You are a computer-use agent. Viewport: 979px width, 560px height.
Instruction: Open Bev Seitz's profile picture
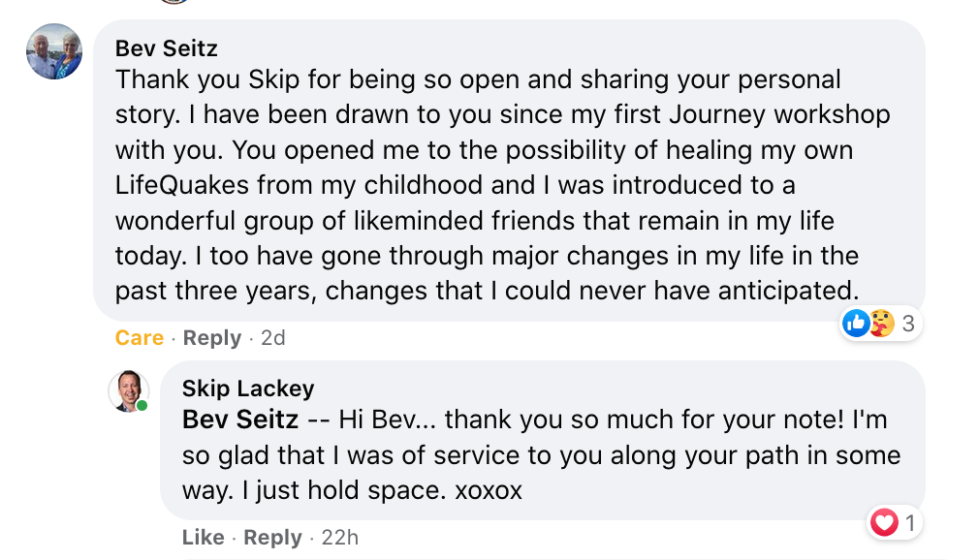pyautogui.click(x=54, y=51)
